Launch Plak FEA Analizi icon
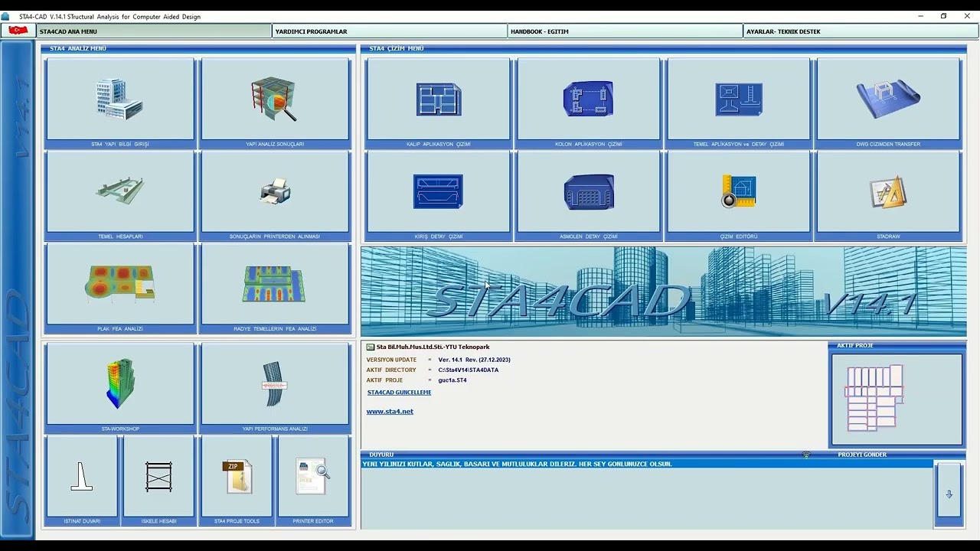This screenshot has height=551, width=980. click(120, 284)
